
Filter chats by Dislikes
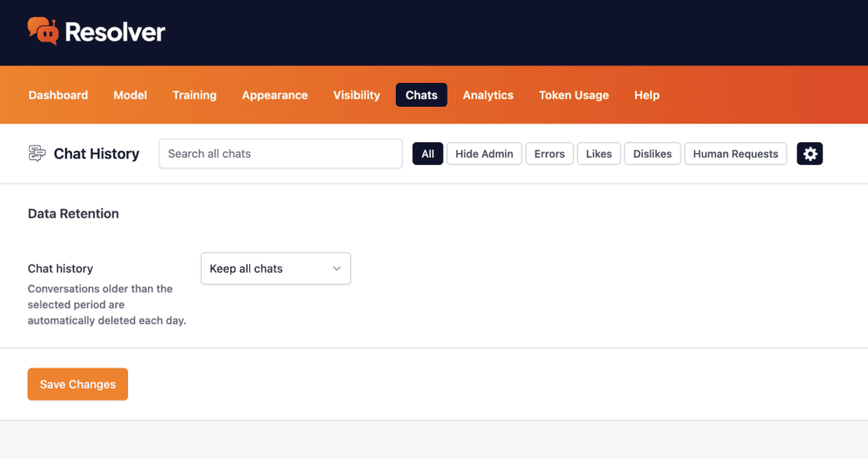pos(652,154)
